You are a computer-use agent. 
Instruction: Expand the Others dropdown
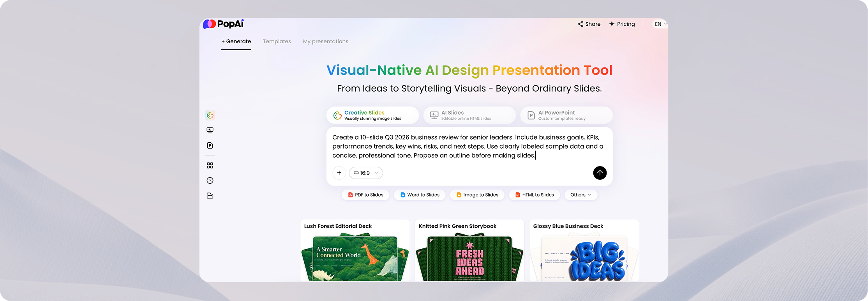click(x=580, y=195)
